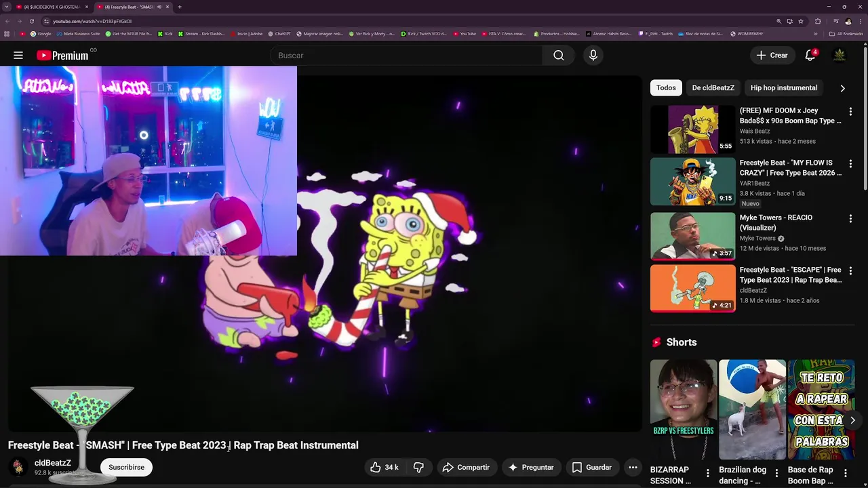Bookmark this page with star icon
Screen dimensions: 868x488
pos(801,21)
